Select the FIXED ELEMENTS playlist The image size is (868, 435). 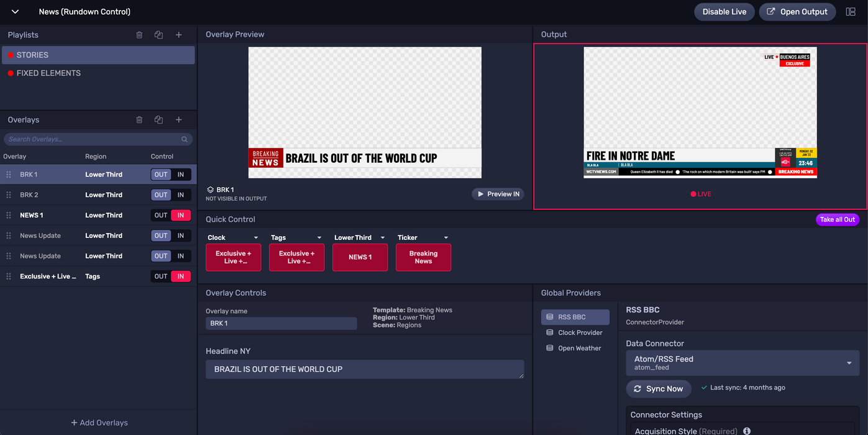(48, 73)
